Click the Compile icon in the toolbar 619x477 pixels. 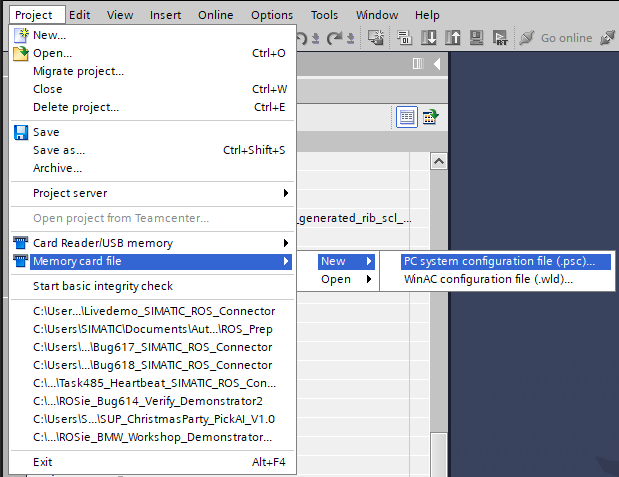coord(378,39)
